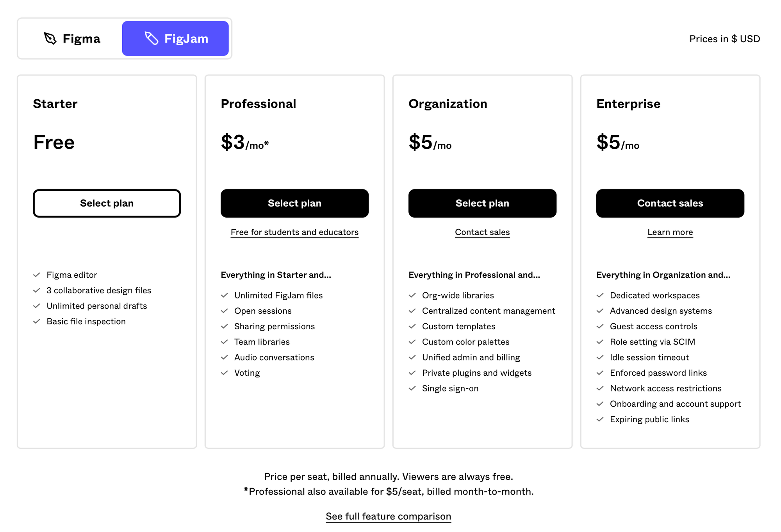Viewport: 781px width, 532px height.
Task: Open See full feature comparison link
Action: point(389,516)
